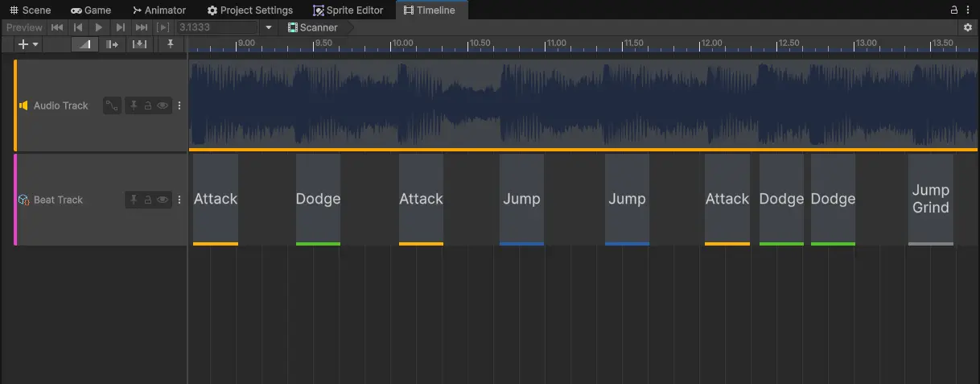Image resolution: width=980 pixels, height=384 pixels.
Task: Select the Attack clip at 12.00
Action: tap(727, 200)
